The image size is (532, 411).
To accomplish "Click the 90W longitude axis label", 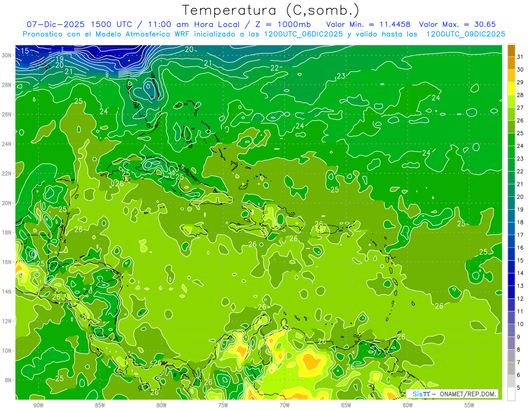I will (x=38, y=405).
